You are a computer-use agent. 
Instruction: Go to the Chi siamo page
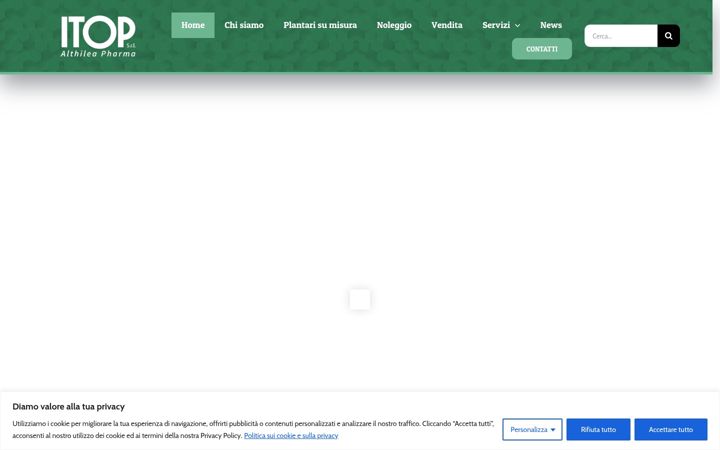tap(244, 25)
